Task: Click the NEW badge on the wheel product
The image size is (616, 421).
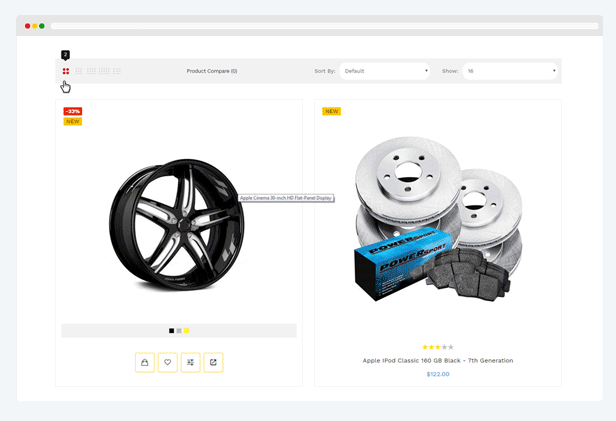Action: click(73, 121)
